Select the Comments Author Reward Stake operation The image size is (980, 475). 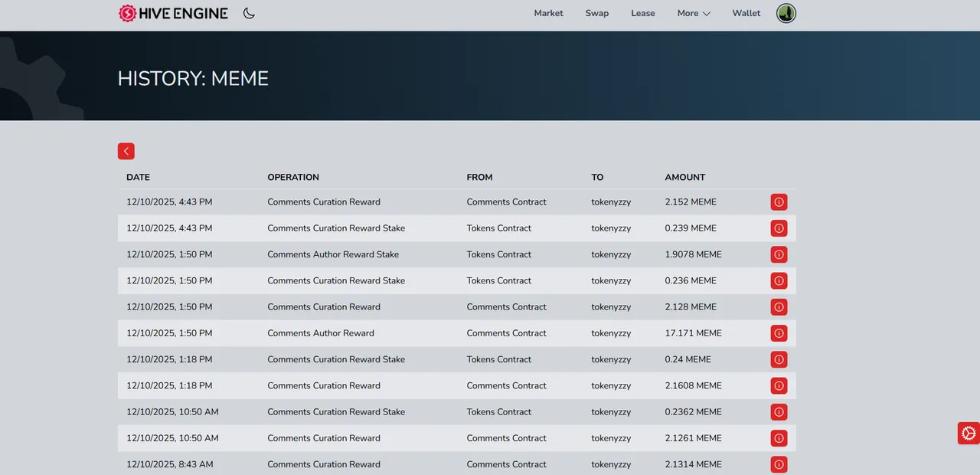coord(333,254)
